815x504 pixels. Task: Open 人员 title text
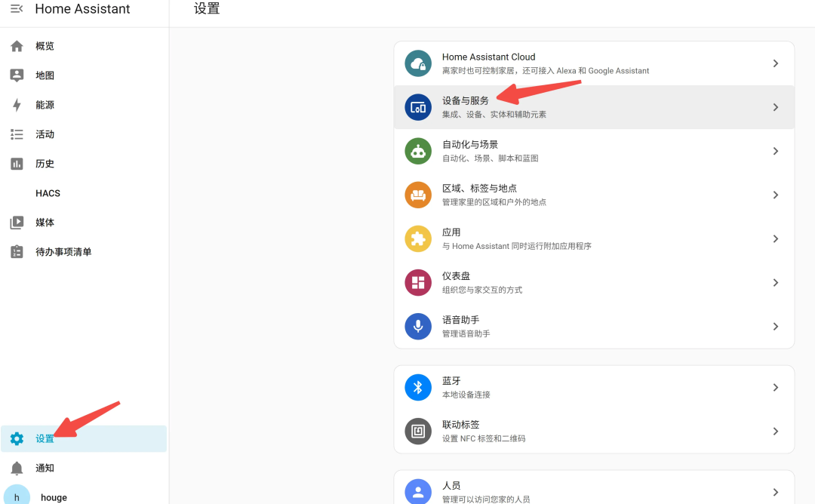click(451, 485)
